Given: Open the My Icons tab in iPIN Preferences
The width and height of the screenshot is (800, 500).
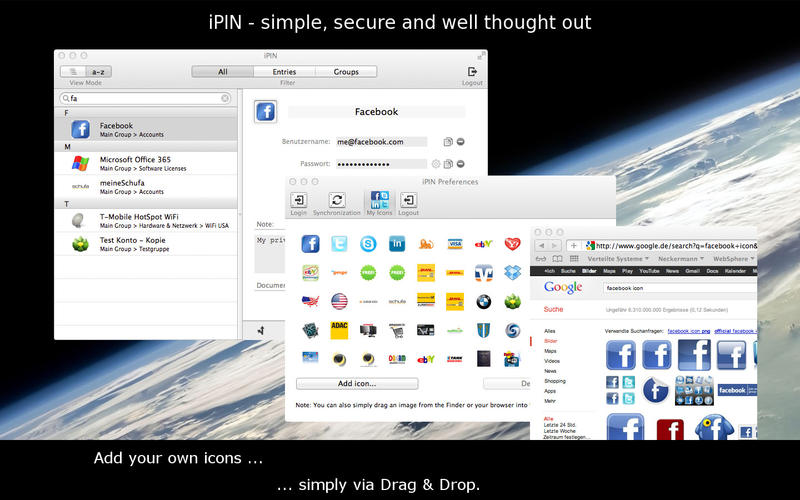Looking at the screenshot, I should click(379, 203).
